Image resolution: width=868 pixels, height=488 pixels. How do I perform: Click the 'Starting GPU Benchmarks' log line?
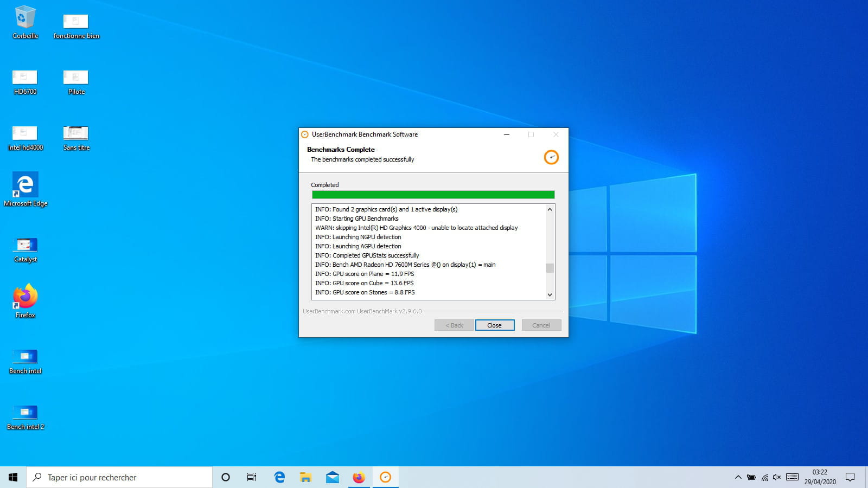click(x=357, y=219)
